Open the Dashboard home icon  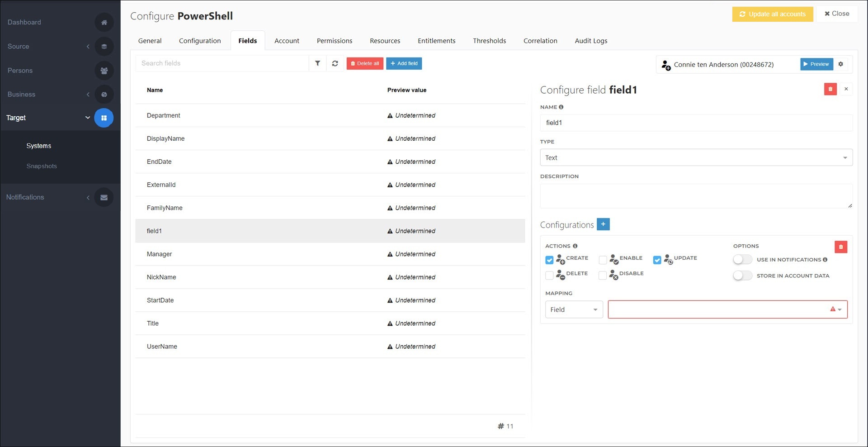pos(104,22)
